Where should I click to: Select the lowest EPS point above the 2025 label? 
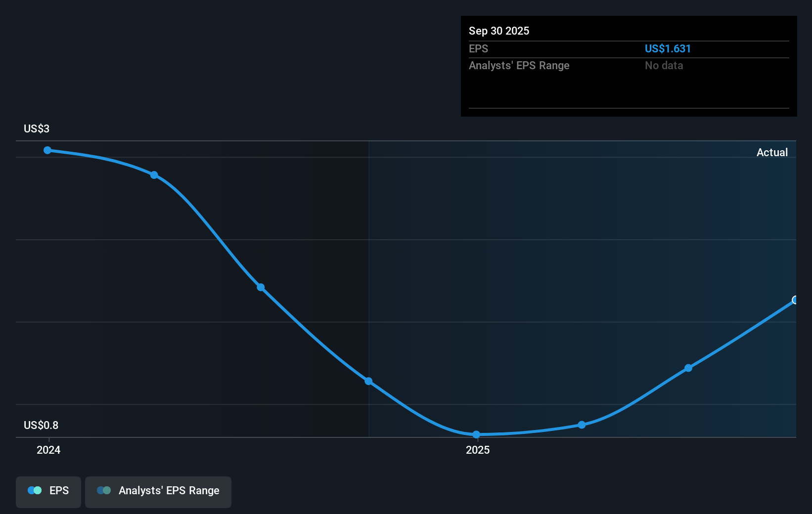point(476,435)
